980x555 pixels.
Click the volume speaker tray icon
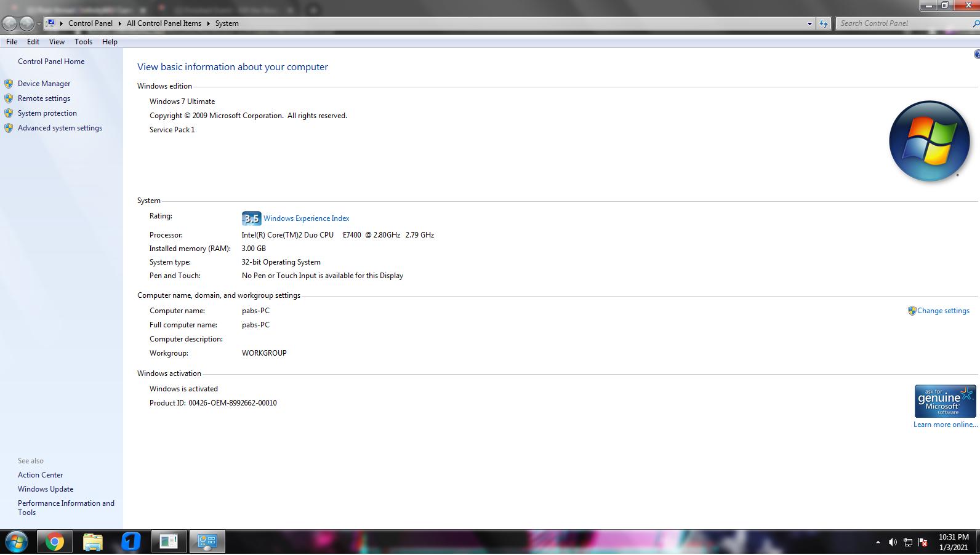pyautogui.click(x=893, y=542)
